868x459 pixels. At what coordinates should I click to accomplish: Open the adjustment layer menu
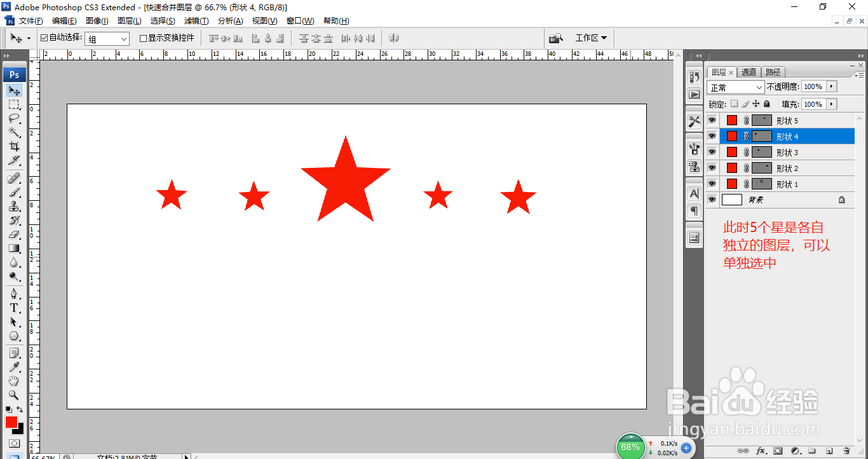[794, 451]
